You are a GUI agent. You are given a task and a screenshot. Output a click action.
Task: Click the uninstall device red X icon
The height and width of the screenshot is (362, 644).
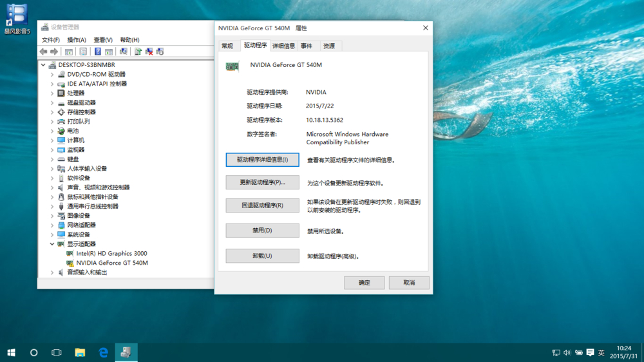click(149, 52)
